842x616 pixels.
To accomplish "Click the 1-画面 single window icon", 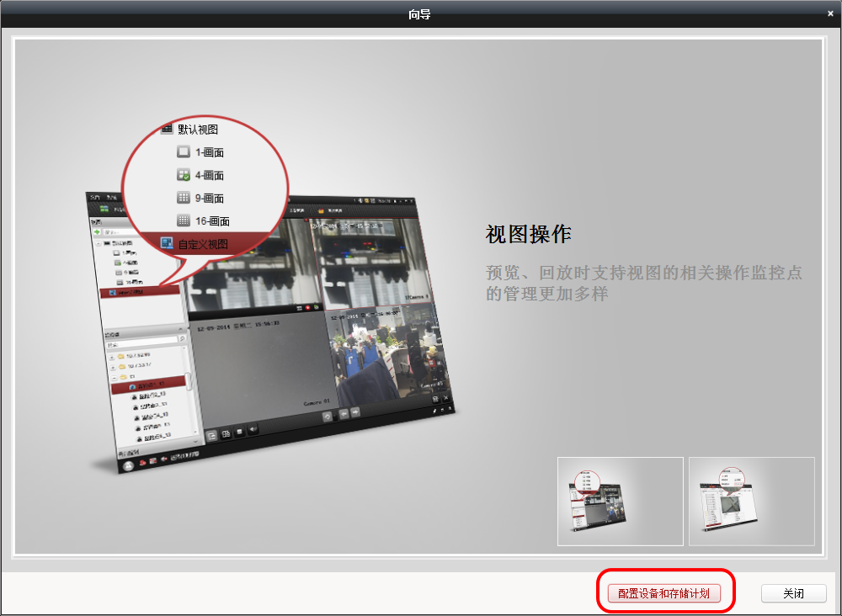I will coord(184,151).
